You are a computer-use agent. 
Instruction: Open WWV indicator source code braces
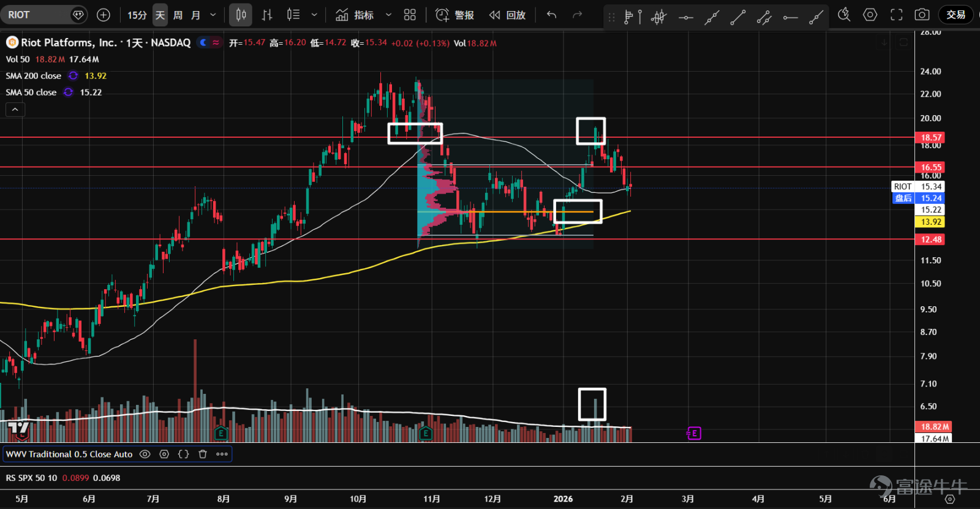[x=183, y=454]
